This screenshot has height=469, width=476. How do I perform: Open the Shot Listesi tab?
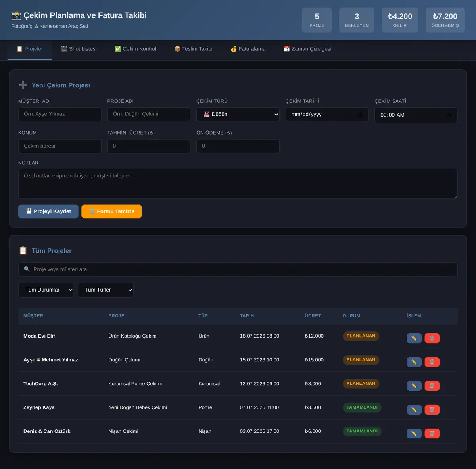click(x=79, y=49)
